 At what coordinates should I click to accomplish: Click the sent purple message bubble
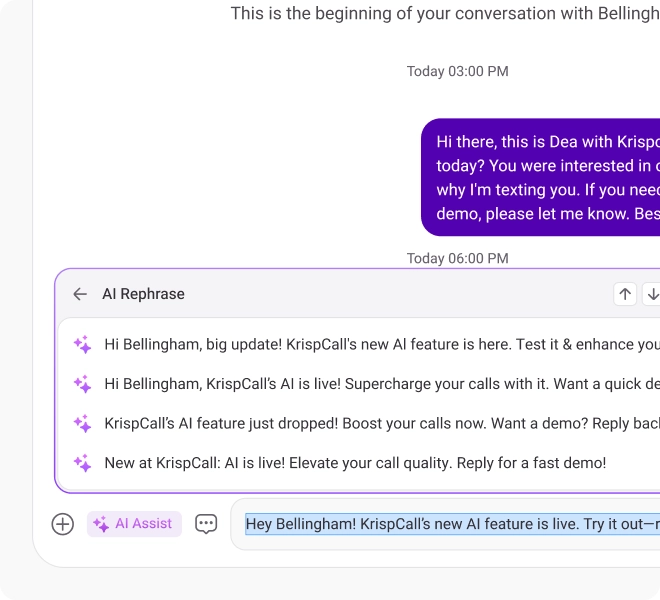540,177
